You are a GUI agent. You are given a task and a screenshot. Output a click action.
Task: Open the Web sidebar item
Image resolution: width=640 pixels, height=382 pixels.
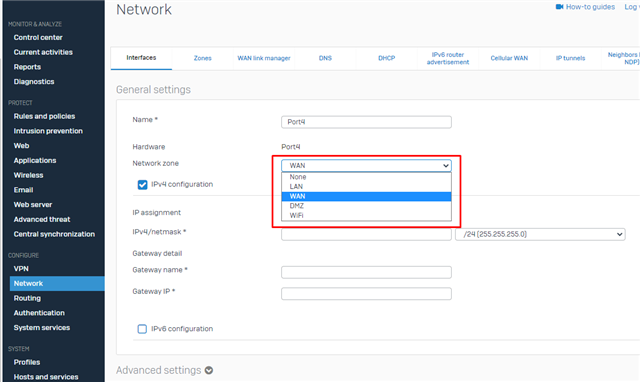(21, 146)
